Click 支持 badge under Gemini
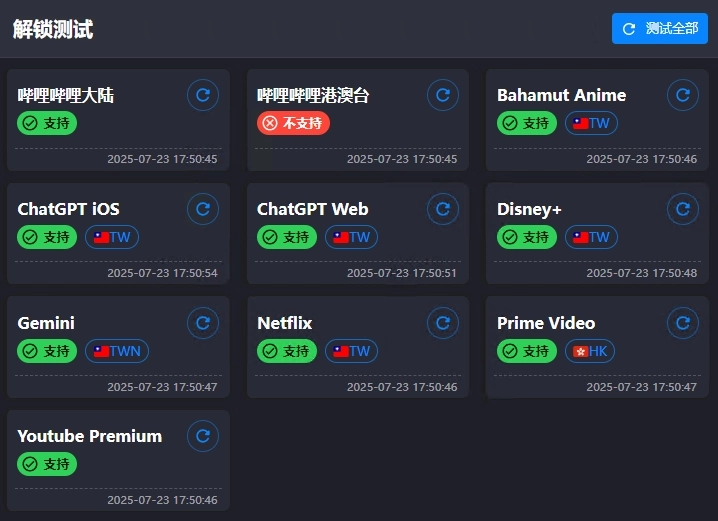Screen dimensions: 718x521 tap(47, 351)
